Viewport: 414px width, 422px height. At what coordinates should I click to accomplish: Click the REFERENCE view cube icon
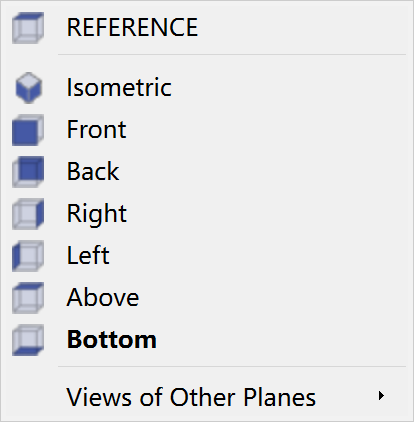click(x=28, y=28)
